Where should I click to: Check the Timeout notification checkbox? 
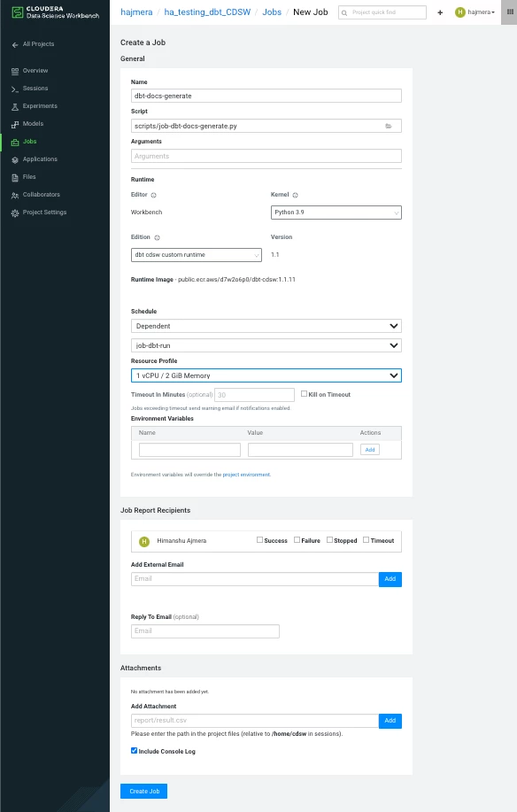(366, 539)
